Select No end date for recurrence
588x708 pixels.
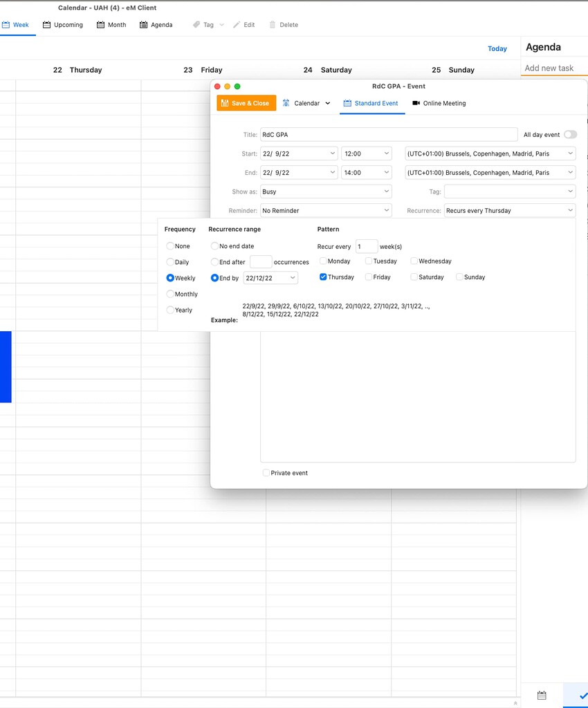pos(214,245)
